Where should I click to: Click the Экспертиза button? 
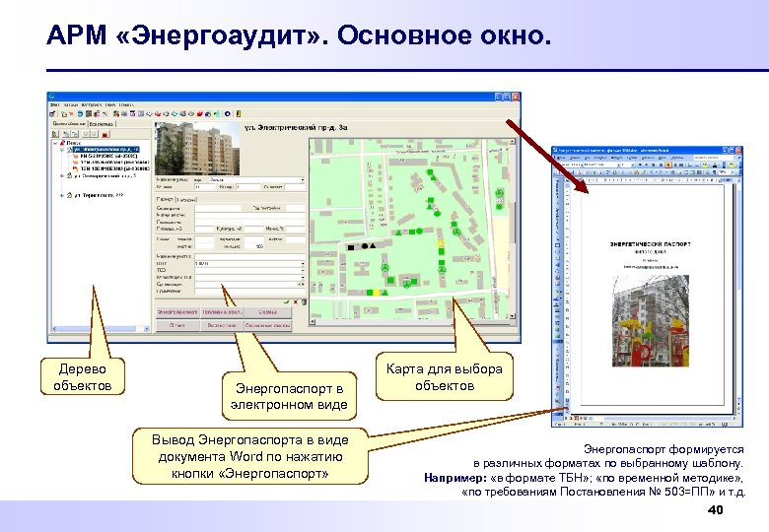222,325
